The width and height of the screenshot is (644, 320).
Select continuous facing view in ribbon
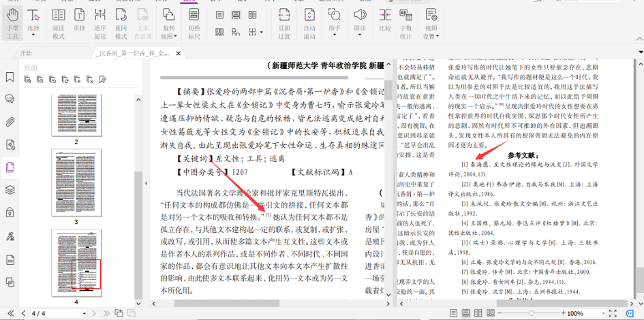tap(219, 32)
